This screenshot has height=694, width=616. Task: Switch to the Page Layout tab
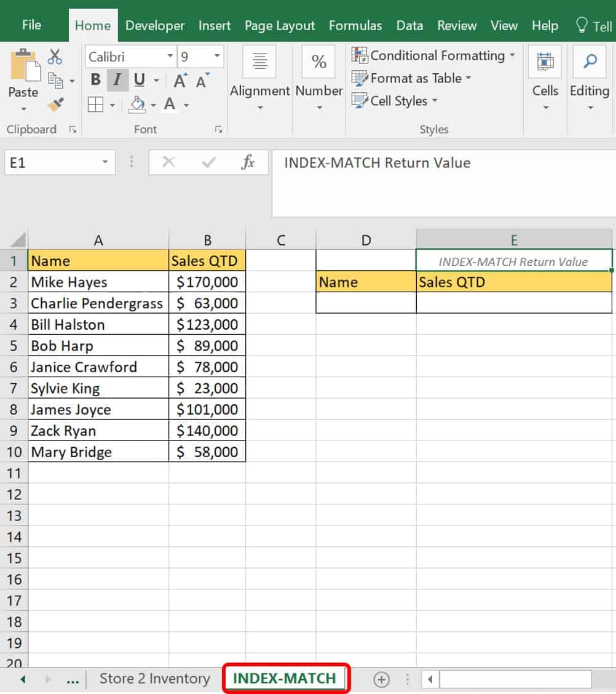coord(280,26)
